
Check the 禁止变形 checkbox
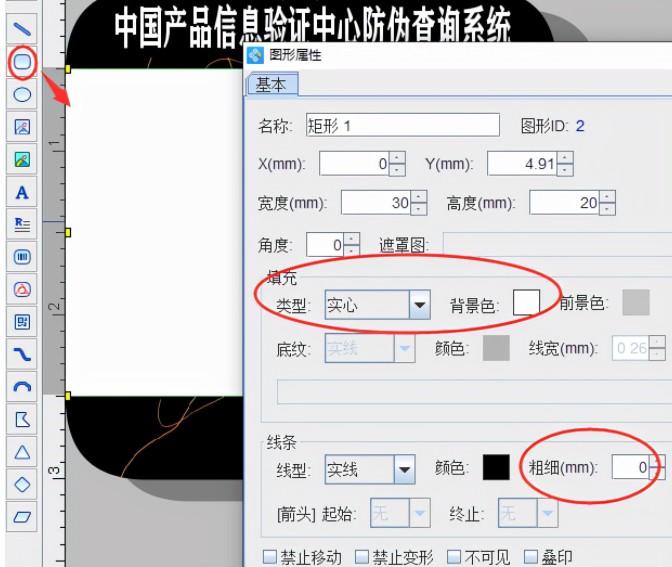coord(362,557)
